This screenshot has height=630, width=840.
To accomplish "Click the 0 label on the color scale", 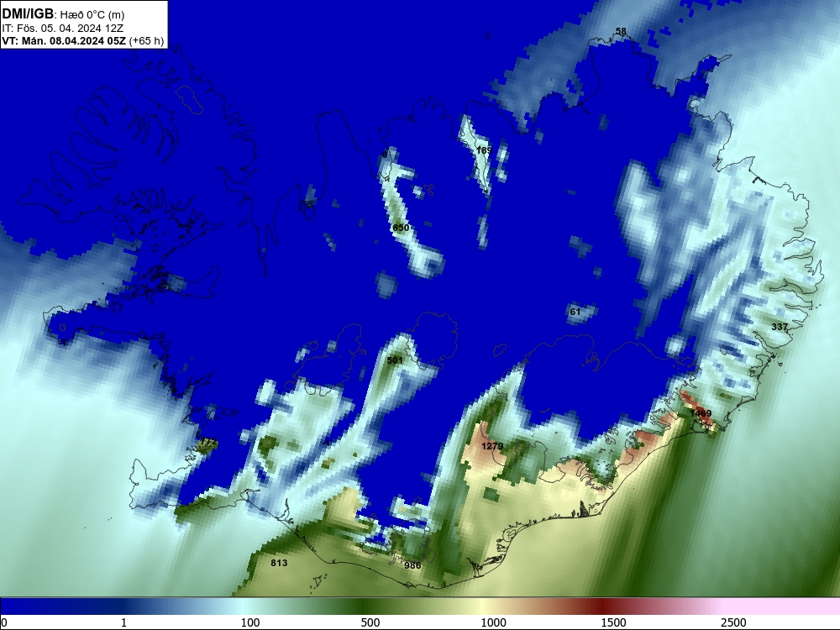I will point(4,622).
